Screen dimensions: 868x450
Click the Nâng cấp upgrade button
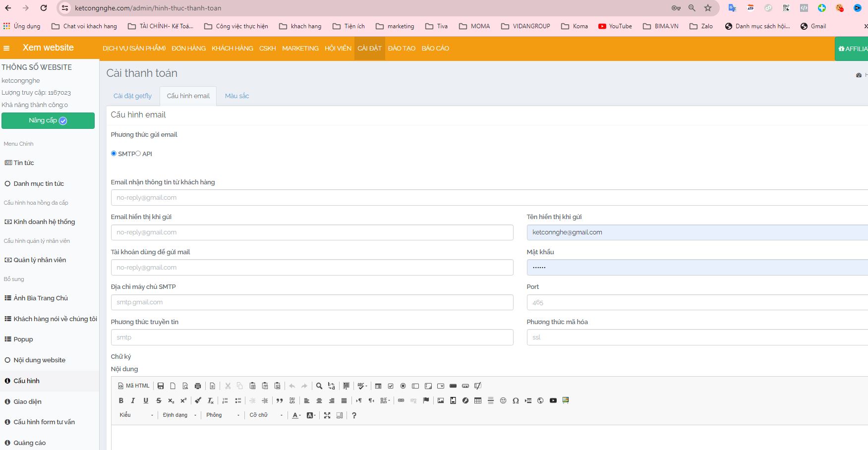click(48, 120)
